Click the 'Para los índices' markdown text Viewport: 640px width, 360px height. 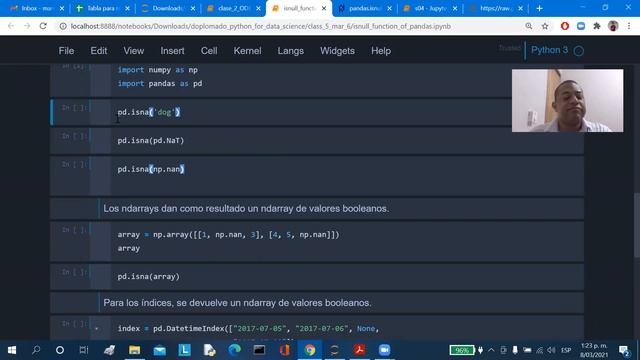point(237,303)
